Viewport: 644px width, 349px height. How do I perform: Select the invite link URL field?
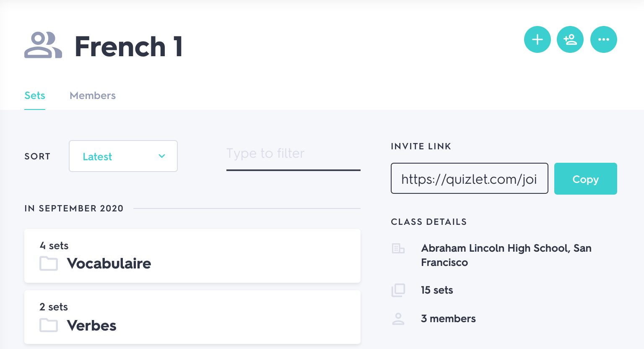click(x=469, y=179)
